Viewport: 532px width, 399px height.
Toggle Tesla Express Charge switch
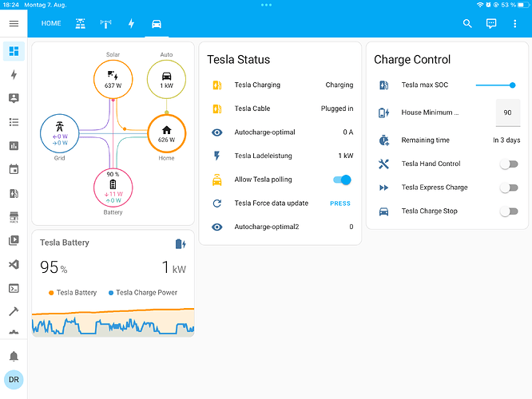[509, 188]
